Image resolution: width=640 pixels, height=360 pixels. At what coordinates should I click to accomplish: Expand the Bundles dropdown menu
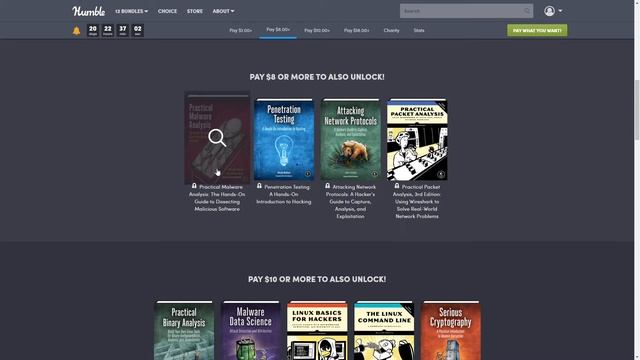point(131,11)
